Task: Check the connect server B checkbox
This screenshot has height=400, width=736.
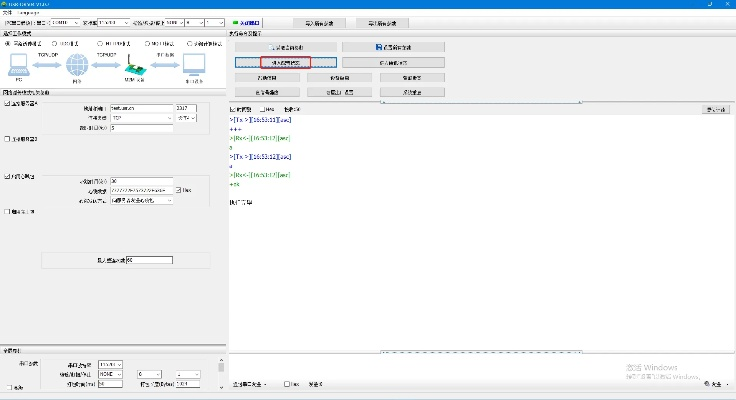Action: click(7, 139)
